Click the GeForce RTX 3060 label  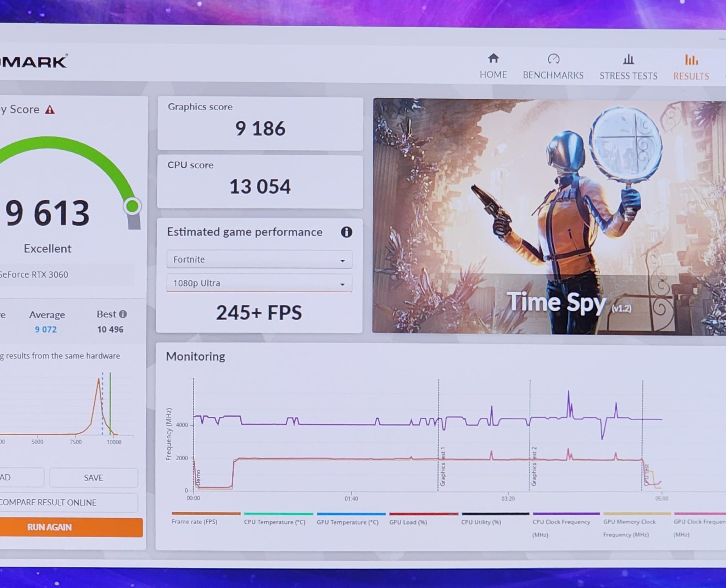coord(34,274)
